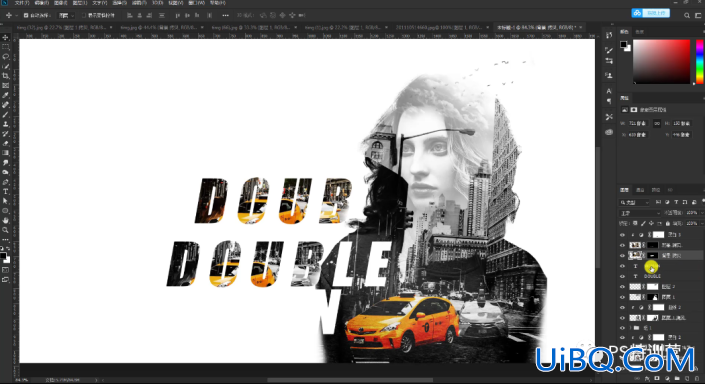
Task: Switch to the Channels tab beside Layers
Action: 640,190
